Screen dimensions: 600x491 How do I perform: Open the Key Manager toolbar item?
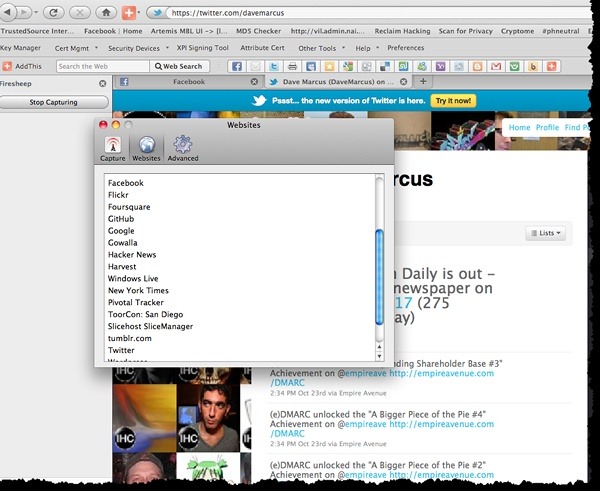pos(20,48)
